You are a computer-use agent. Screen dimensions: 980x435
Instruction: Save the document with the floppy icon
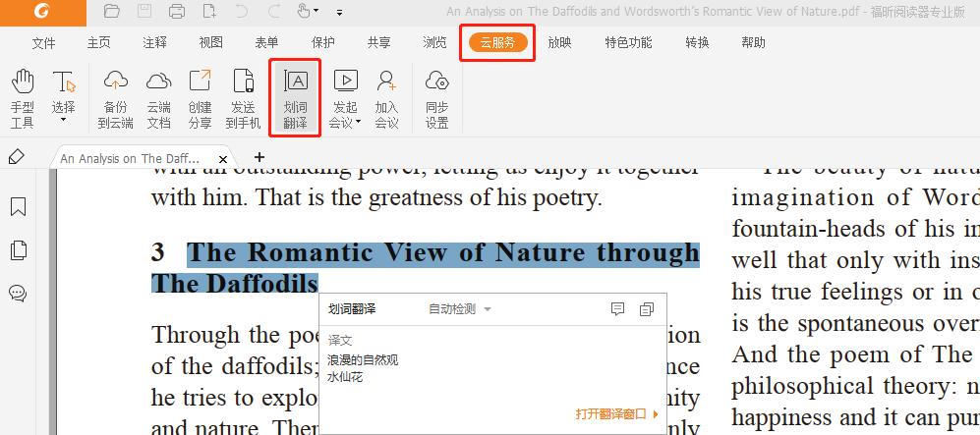click(144, 11)
